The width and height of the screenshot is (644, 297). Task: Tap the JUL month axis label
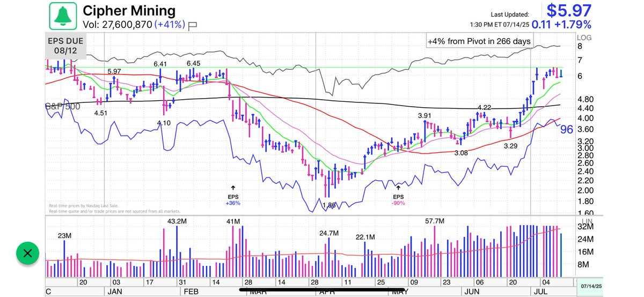pos(539,292)
